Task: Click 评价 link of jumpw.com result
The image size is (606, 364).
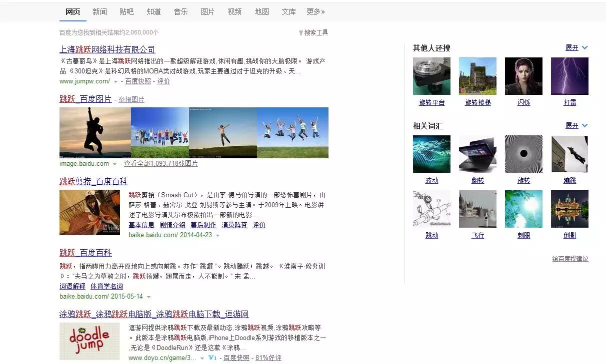Action: tap(163, 81)
